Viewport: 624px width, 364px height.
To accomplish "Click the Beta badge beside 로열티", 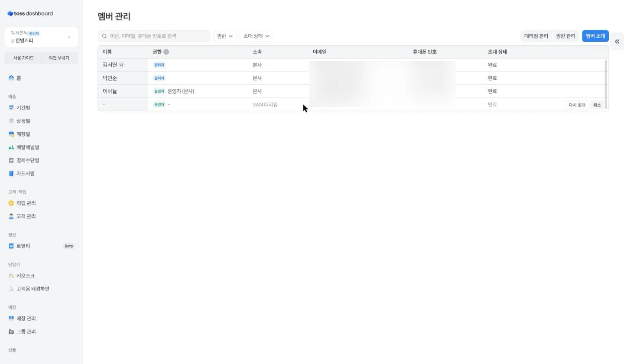I will coord(68,246).
